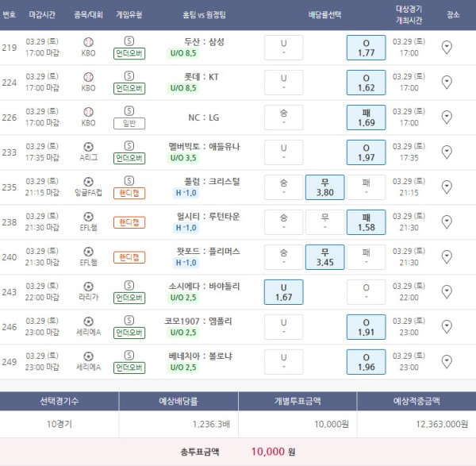Click the S badge on match 238
This screenshot has width=476, height=466.
click(x=129, y=215)
